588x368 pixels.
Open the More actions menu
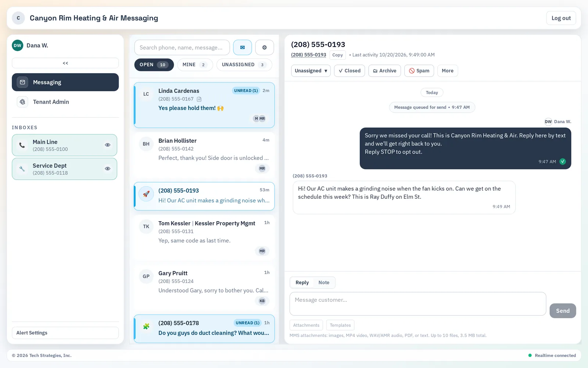[448, 71]
